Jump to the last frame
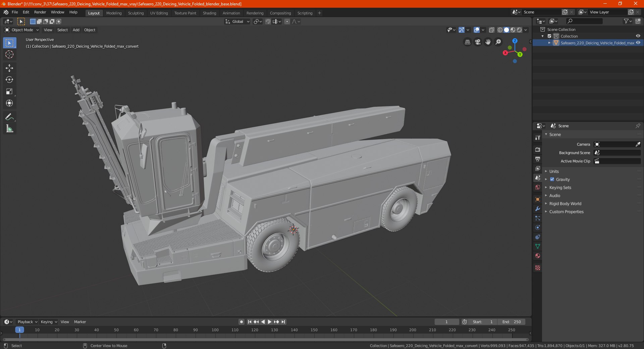The height and width of the screenshot is (349, 644). point(283,322)
